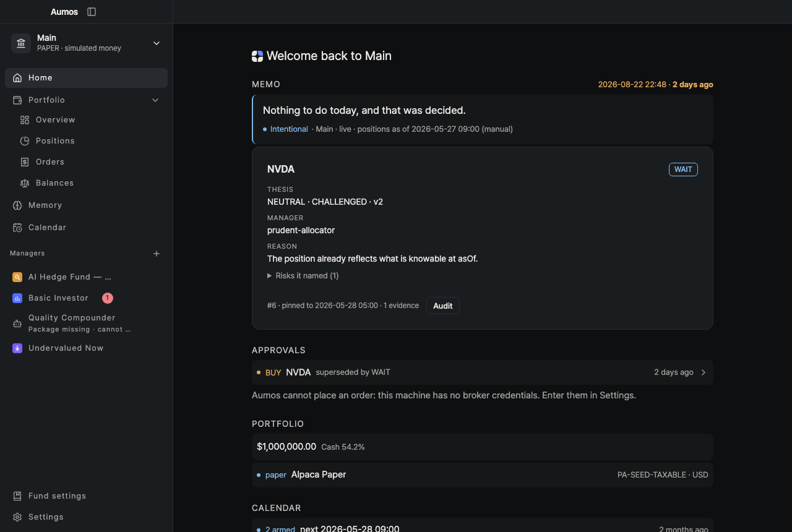792x532 pixels.
Task: Click the Memory brain icon
Action: [x=17, y=205]
